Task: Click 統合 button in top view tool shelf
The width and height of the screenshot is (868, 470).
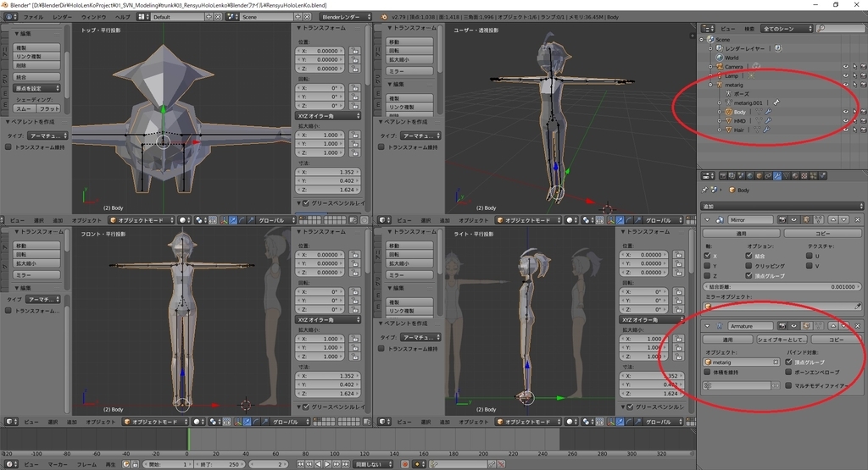Action: click(x=36, y=77)
